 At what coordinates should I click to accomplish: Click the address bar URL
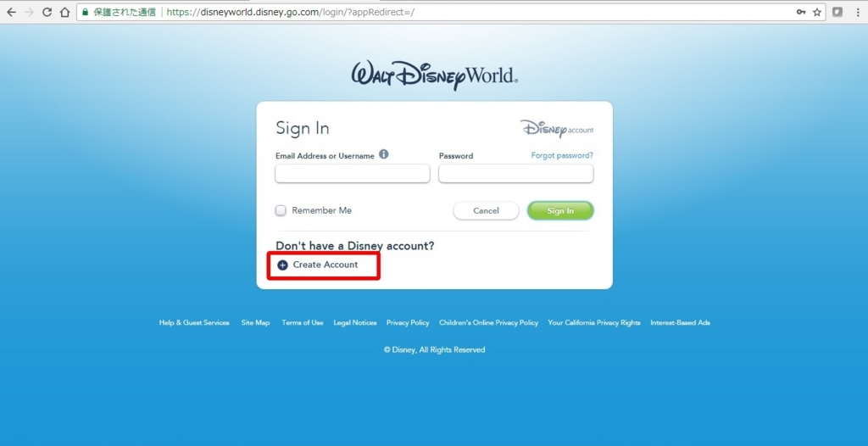(290, 12)
